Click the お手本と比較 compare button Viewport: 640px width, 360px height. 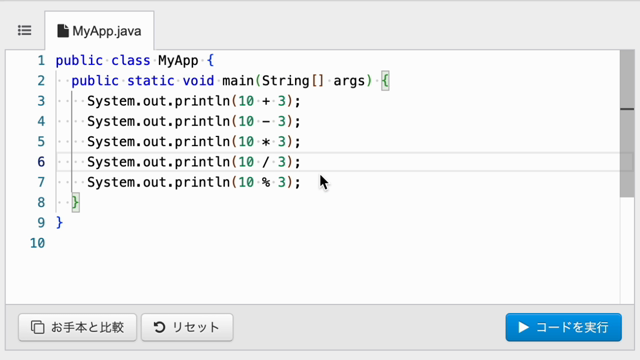78,327
